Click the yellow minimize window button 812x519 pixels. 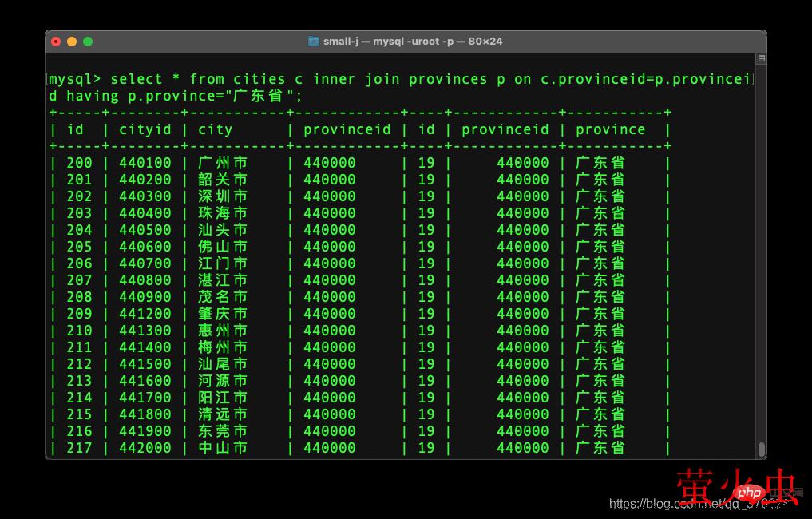72,42
